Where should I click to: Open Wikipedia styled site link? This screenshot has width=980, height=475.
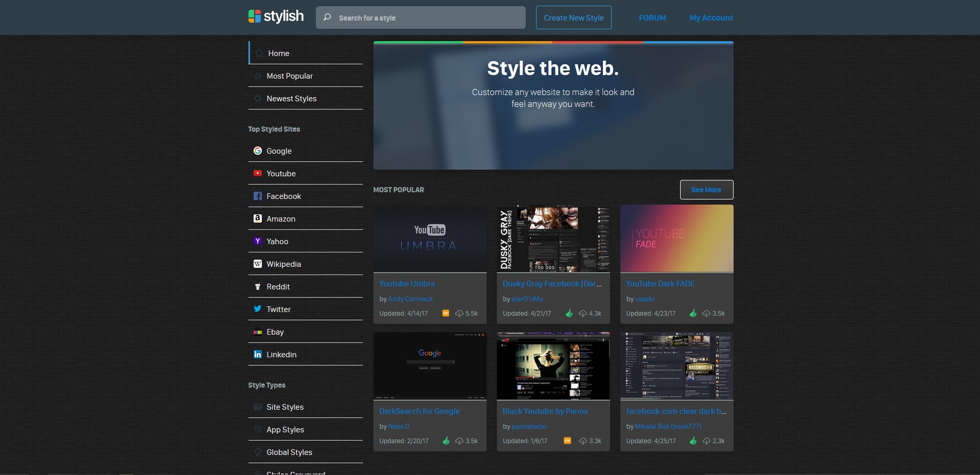[x=306, y=264]
